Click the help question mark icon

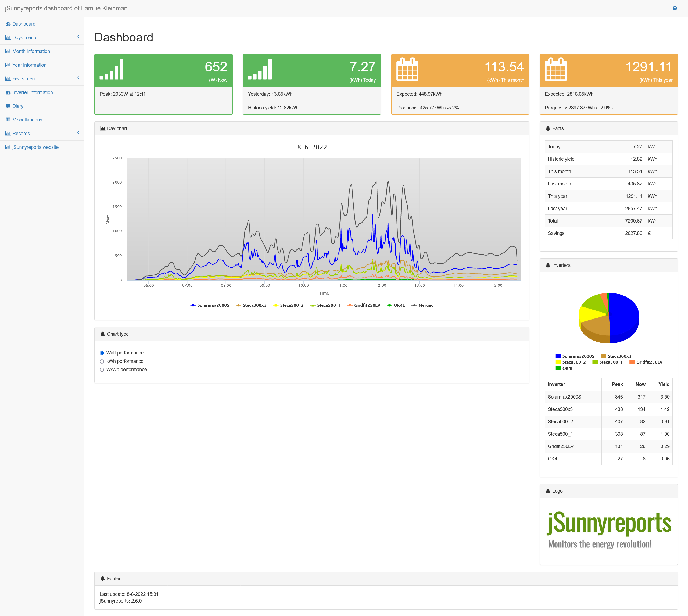pyautogui.click(x=675, y=8)
